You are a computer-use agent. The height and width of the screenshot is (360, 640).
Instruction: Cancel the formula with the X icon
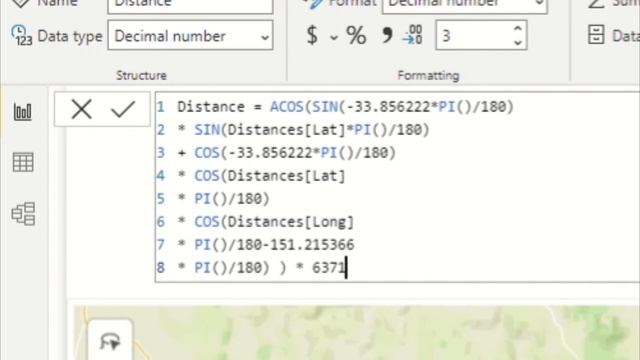[81, 109]
